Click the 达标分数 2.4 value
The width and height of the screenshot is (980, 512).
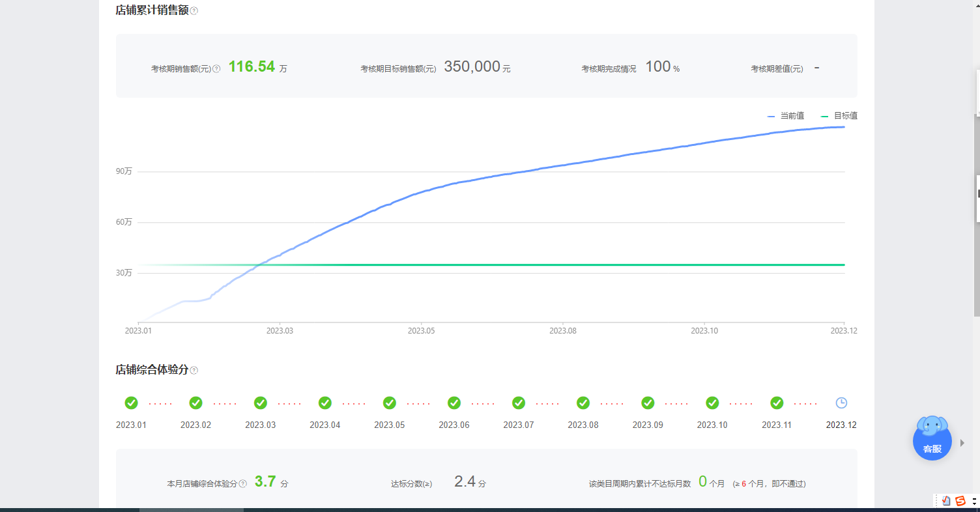point(465,482)
